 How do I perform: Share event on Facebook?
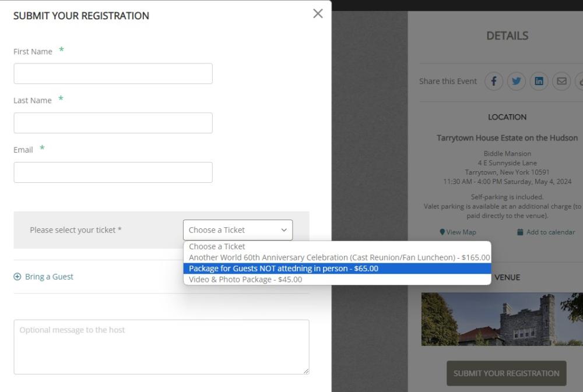pyautogui.click(x=494, y=82)
